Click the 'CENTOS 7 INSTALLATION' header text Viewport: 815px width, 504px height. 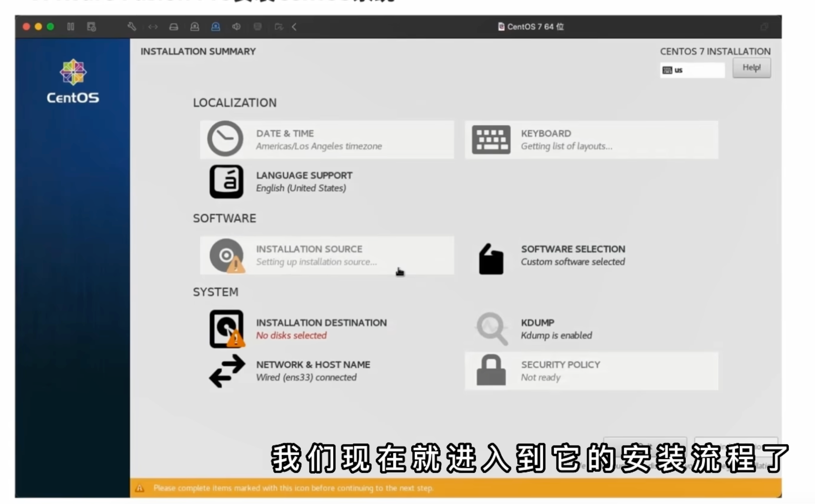click(x=715, y=52)
